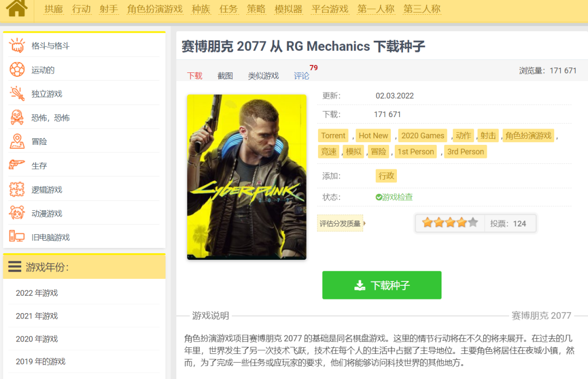Click the 角色扮演游戏 tag in game info
Image resolution: width=588 pixels, height=379 pixels.
pos(528,136)
